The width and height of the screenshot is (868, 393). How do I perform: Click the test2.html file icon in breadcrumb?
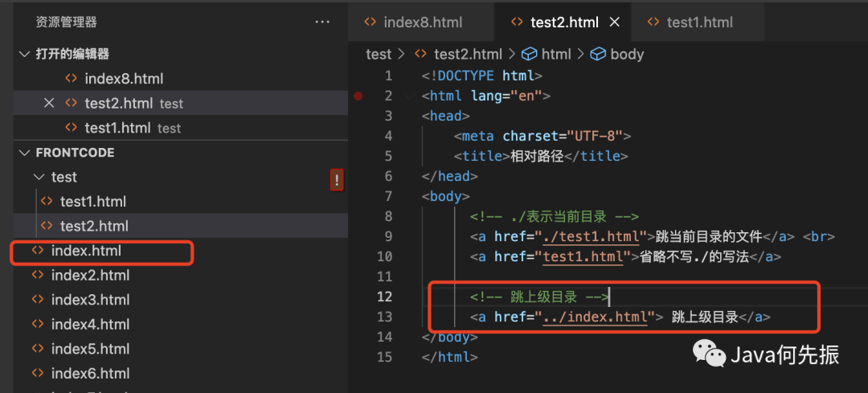coord(420,54)
